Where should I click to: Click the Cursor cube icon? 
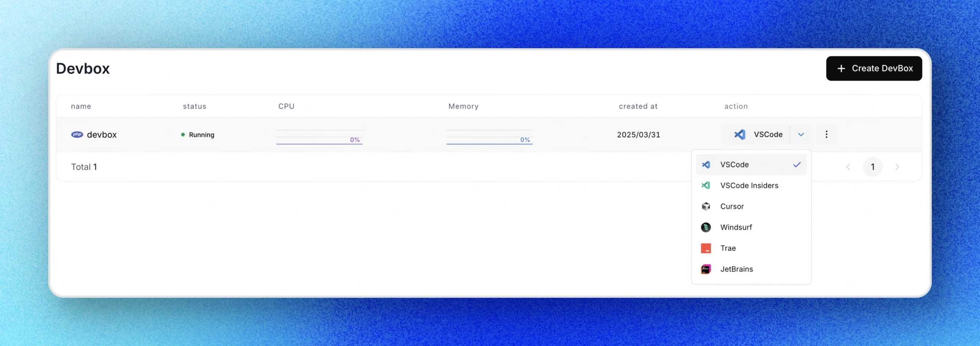[x=706, y=206]
